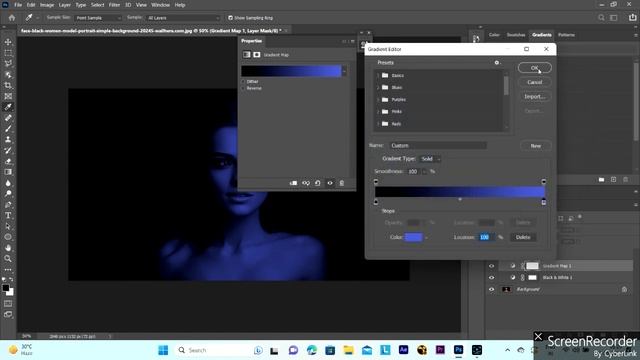The height and width of the screenshot is (360, 640).
Task: Expand the Purples preset folder
Action: pyautogui.click(x=378, y=100)
